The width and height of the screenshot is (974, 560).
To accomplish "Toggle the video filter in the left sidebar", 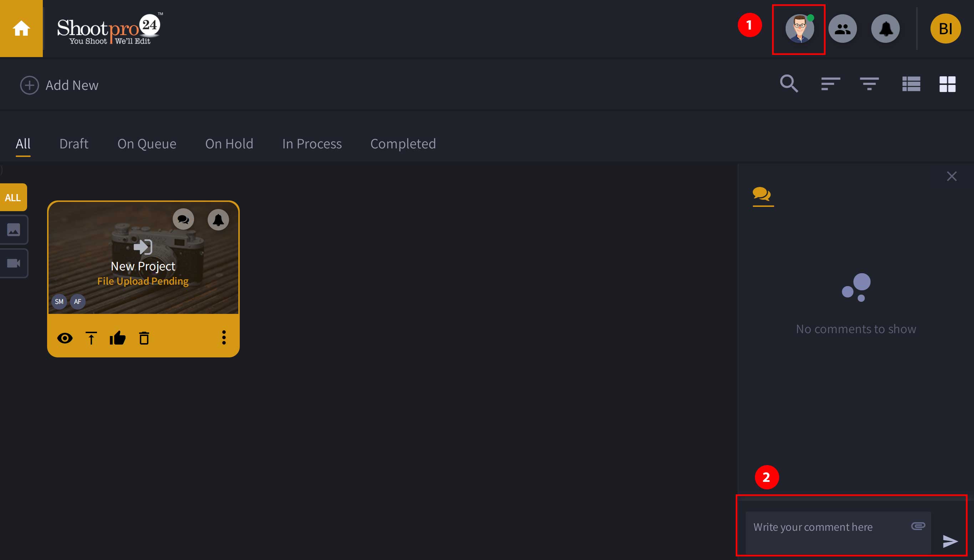I will [13, 263].
